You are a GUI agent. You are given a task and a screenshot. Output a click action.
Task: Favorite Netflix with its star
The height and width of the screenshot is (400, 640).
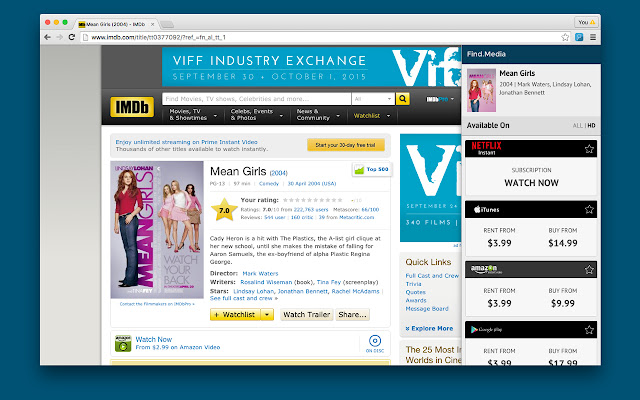click(x=589, y=149)
